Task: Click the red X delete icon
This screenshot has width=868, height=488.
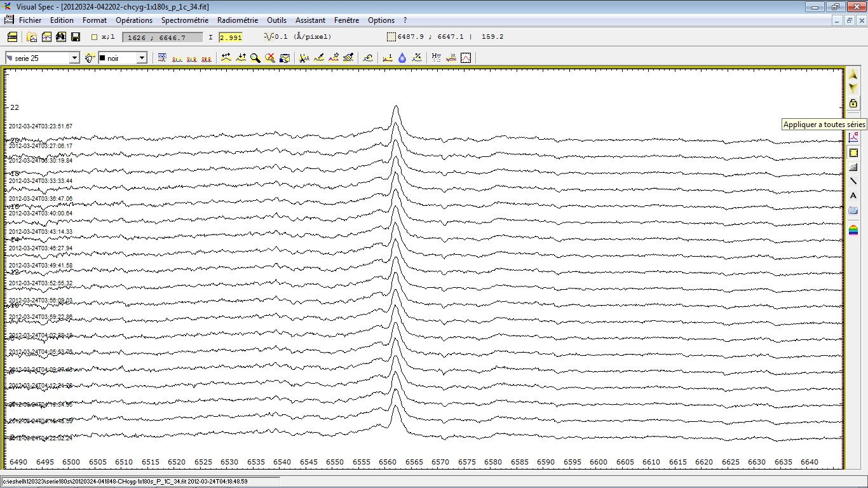Action: tap(270, 58)
